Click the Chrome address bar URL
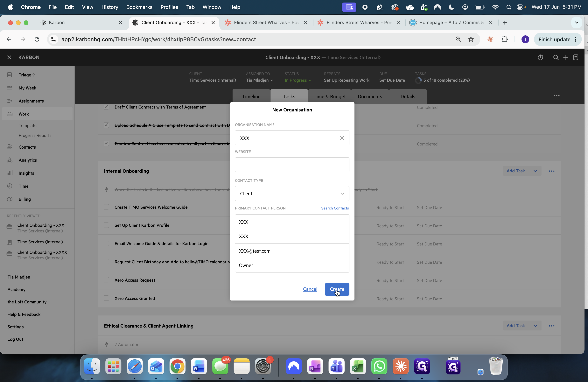Image resolution: width=588 pixels, height=382 pixels. point(158,39)
